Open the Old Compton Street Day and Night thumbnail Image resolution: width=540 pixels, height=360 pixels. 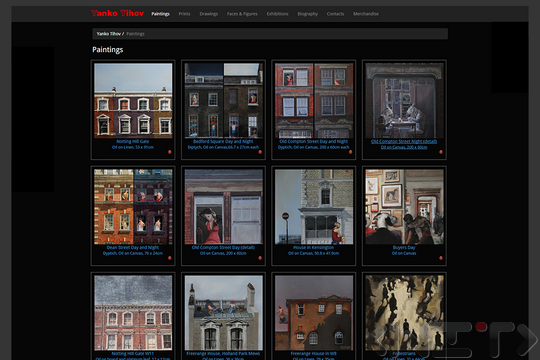coord(314,101)
